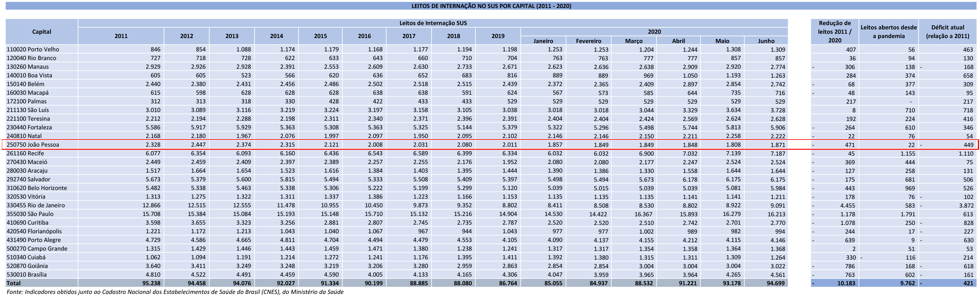Select the 'Janeiro' month header
The height and width of the screenshot is (297, 980).
(x=543, y=41)
